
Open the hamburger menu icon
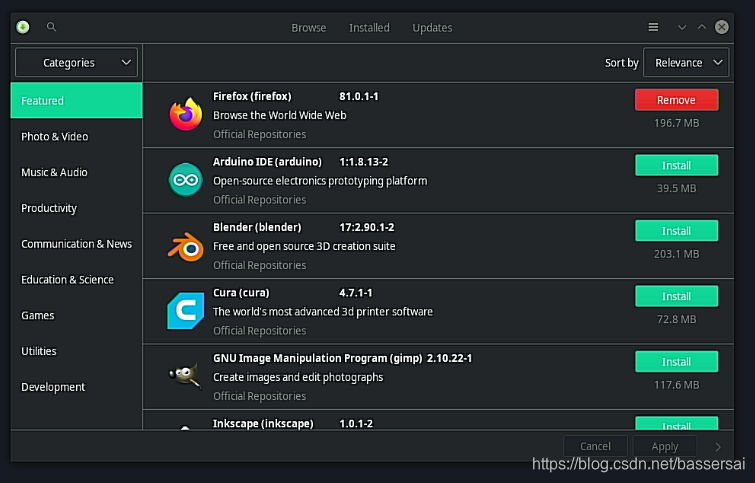(x=653, y=27)
